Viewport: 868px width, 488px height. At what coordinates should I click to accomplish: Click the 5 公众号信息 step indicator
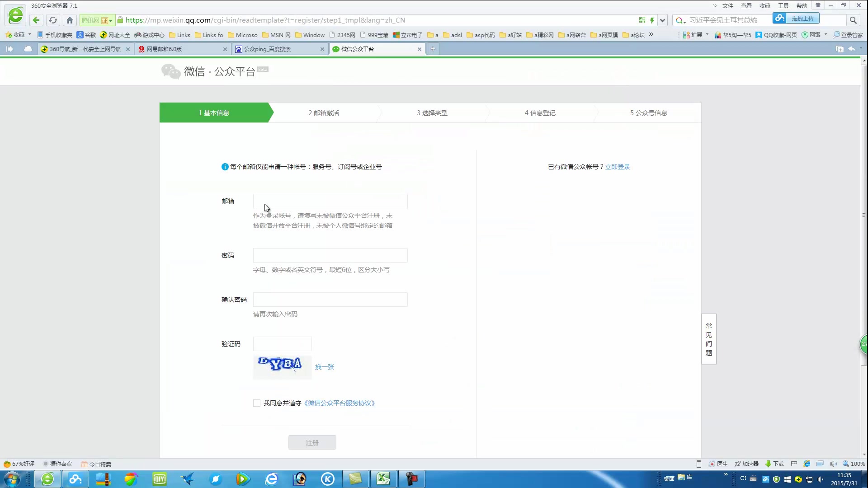(650, 113)
